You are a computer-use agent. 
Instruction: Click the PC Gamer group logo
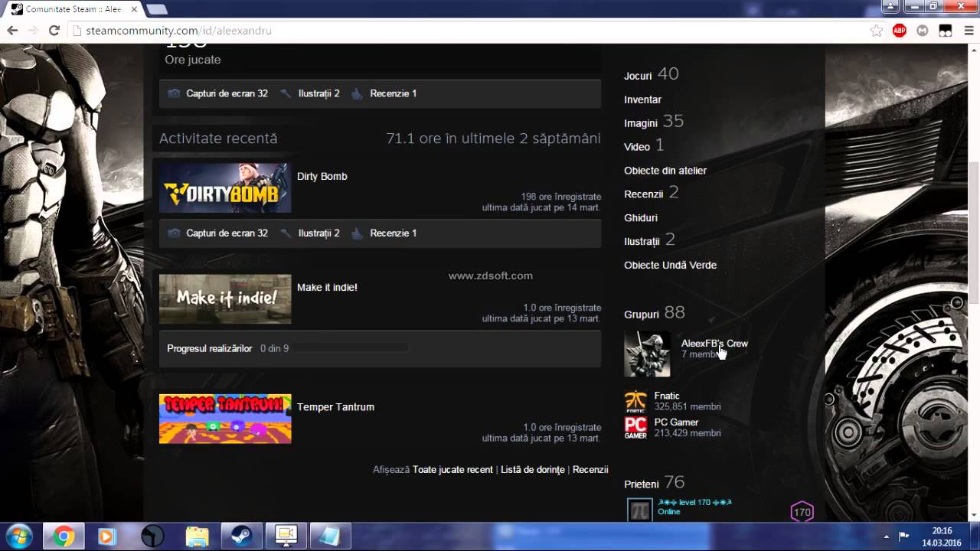click(x=635, y=428)
